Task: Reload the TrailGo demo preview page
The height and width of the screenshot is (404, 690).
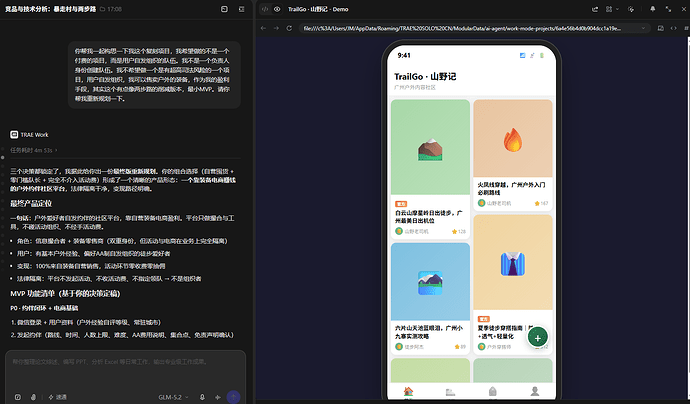Action: pos(289,28)
